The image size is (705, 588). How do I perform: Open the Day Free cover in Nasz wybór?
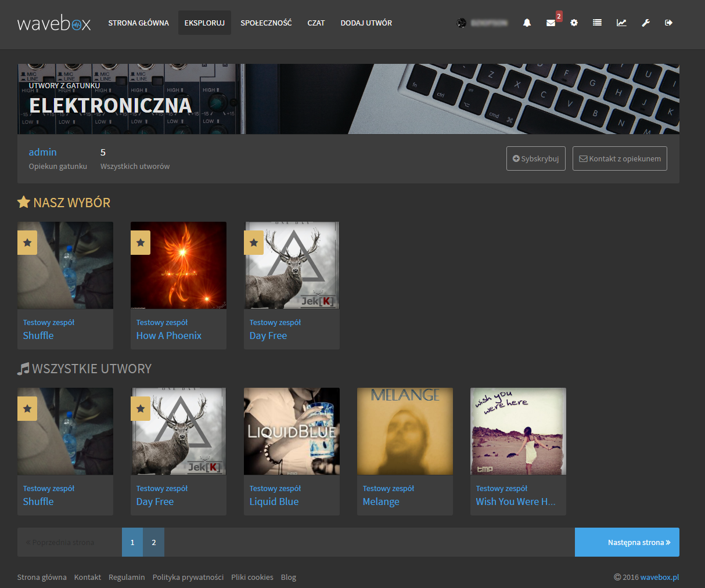292,265
